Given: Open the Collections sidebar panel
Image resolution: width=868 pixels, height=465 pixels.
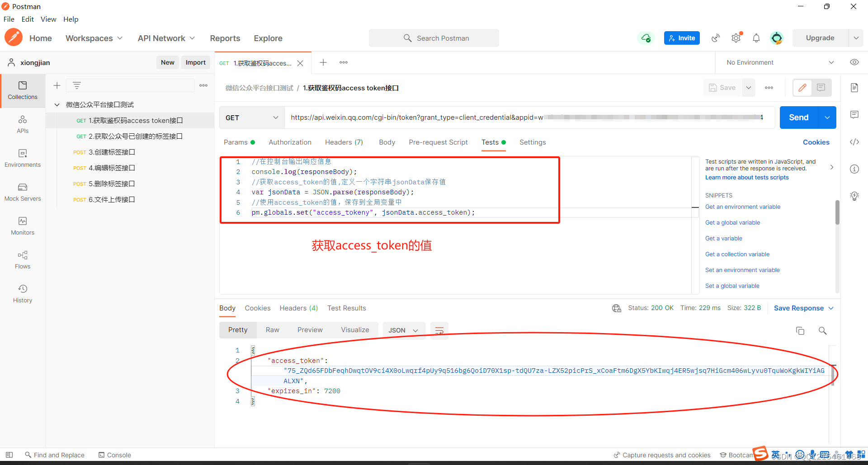Looking at the screenshot, I should (23, 91).
